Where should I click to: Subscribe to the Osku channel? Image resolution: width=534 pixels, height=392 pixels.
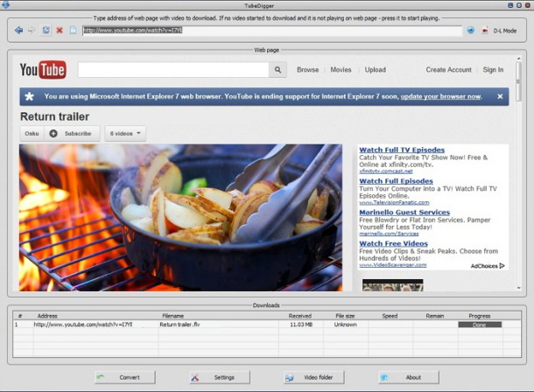pos(72,134)
